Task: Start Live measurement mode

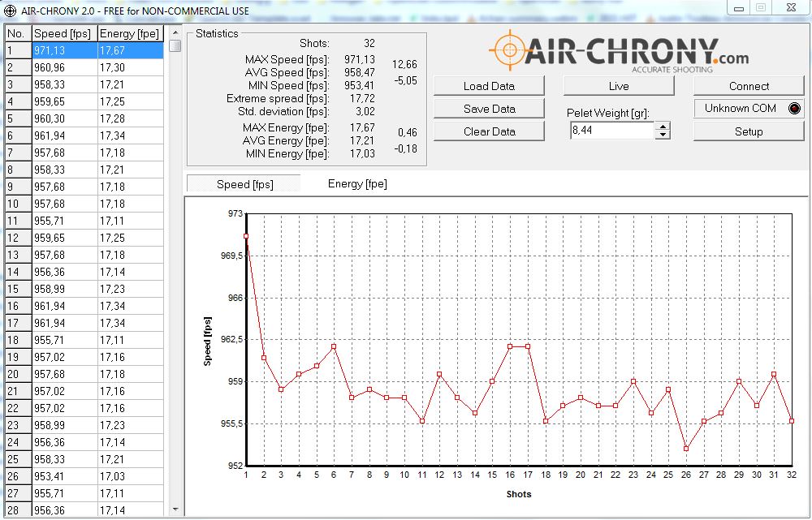Action: (x=619, y=86)
